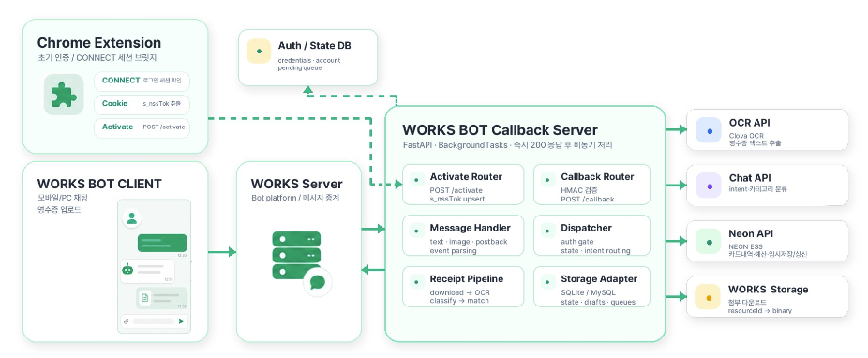Click the blue OCR API icon
Screen dimensions: 868x358
point(710,130)
